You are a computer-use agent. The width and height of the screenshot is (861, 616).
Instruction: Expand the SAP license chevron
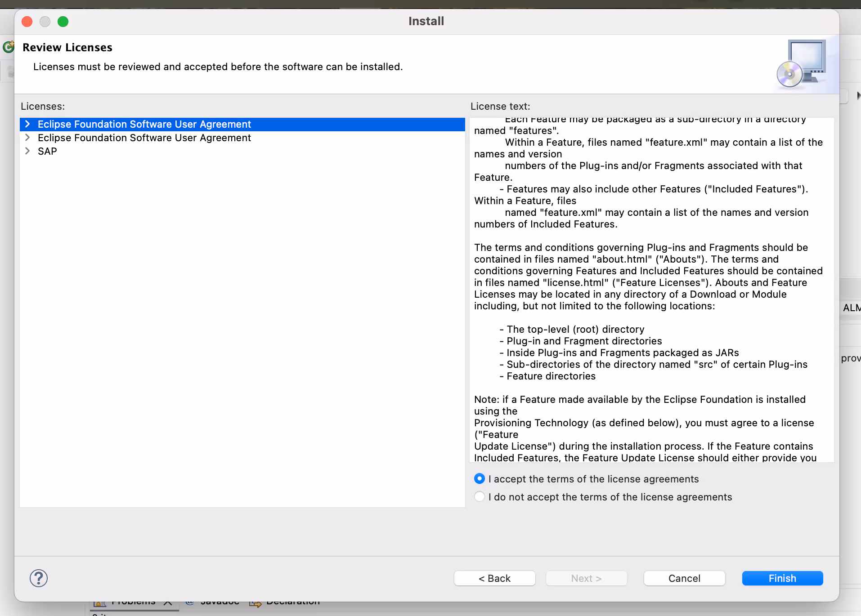point(27,151)
